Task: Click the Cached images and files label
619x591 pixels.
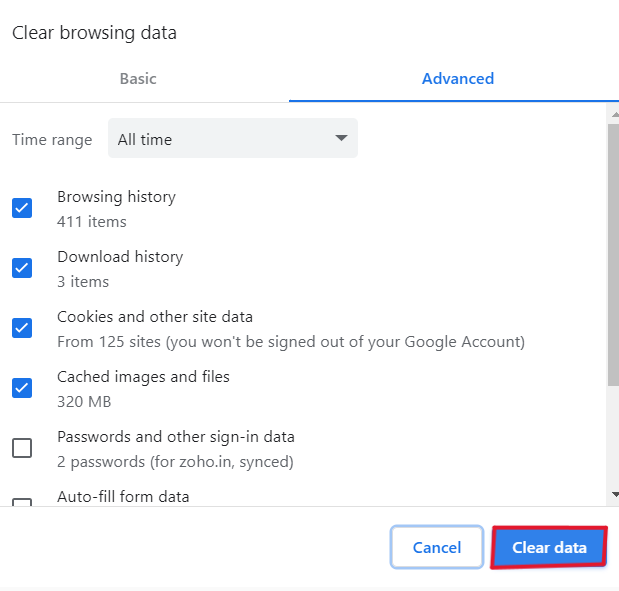Action: [x=143, y=377]
